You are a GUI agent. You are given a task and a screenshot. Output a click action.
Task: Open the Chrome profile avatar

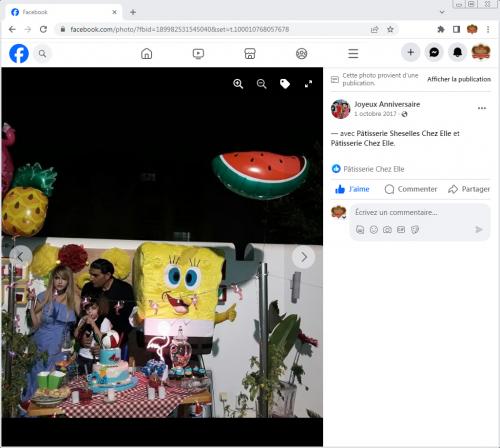(472, 29)
